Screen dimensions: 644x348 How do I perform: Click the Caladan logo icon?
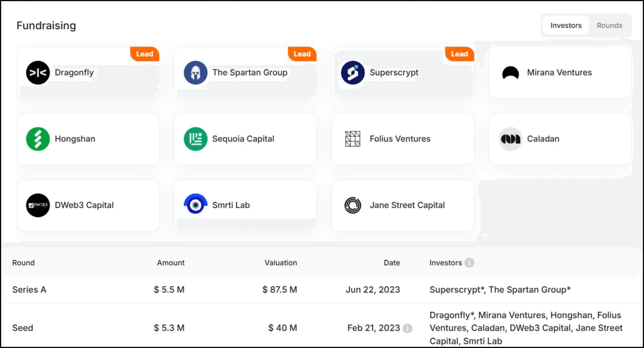coord(511,139)
